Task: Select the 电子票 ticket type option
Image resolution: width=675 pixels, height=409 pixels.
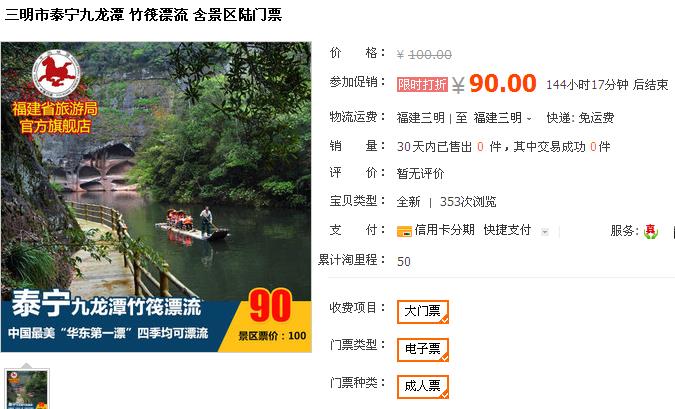Action: 423,349
